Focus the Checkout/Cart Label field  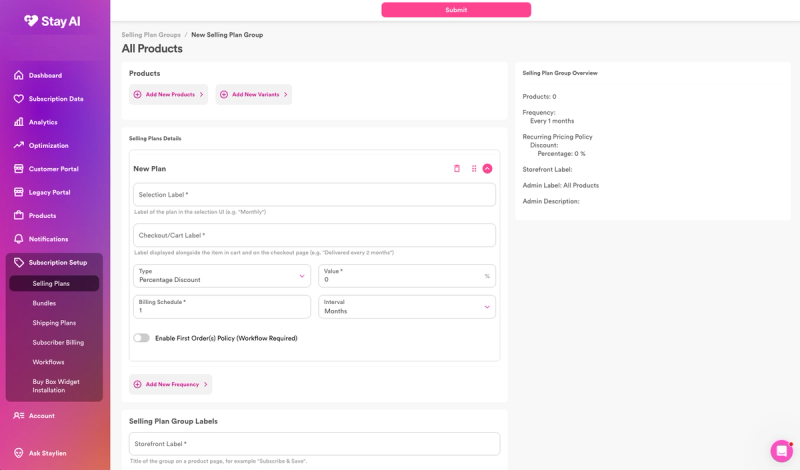tap(314, 235)
